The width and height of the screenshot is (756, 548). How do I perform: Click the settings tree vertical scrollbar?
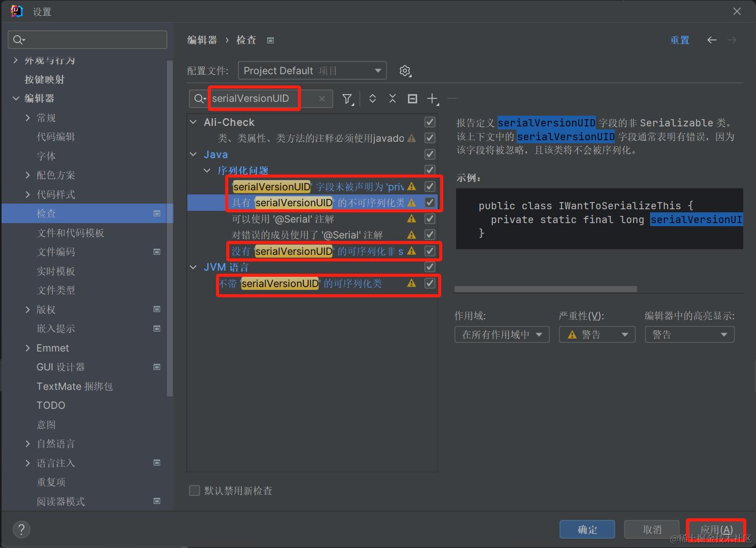click(x=170, y=228)
